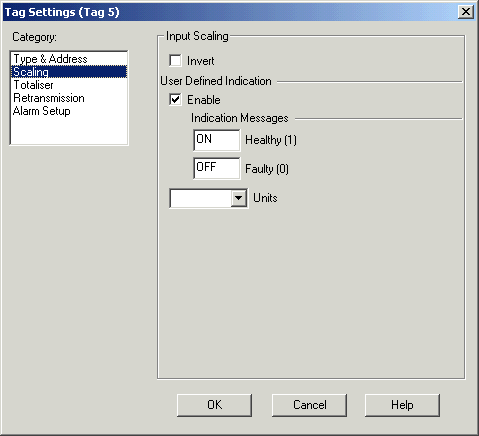Click the Cancel button
This screenshot has height=436, width=479.
point(309,405)
